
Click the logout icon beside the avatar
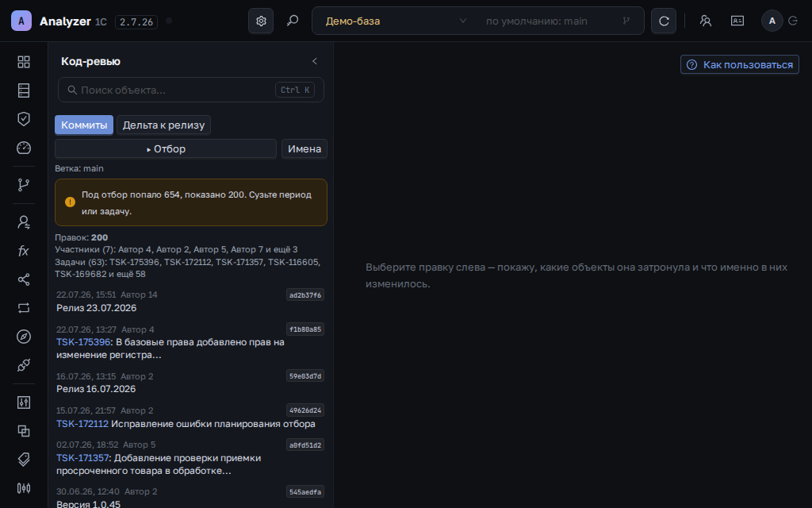(793, 21)
